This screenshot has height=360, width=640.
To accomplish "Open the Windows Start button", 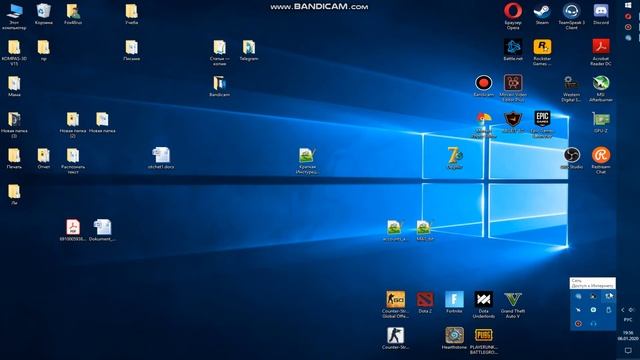I will 628,5.
